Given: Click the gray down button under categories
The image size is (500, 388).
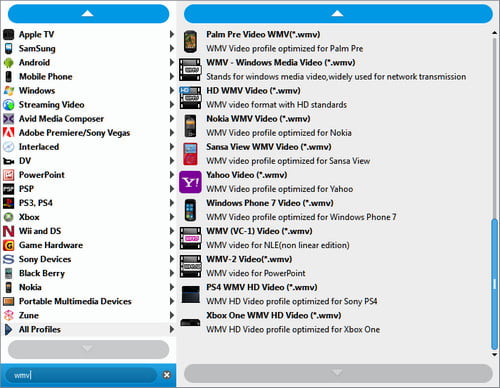Looking at the screenshot, I should (88, 349).
